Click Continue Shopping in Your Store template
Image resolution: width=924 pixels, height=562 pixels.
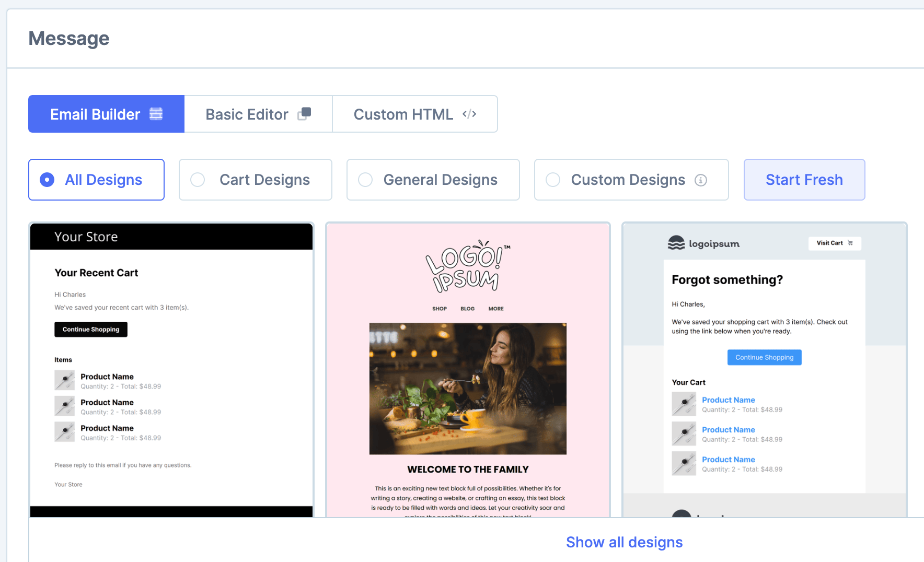point(90,329)
